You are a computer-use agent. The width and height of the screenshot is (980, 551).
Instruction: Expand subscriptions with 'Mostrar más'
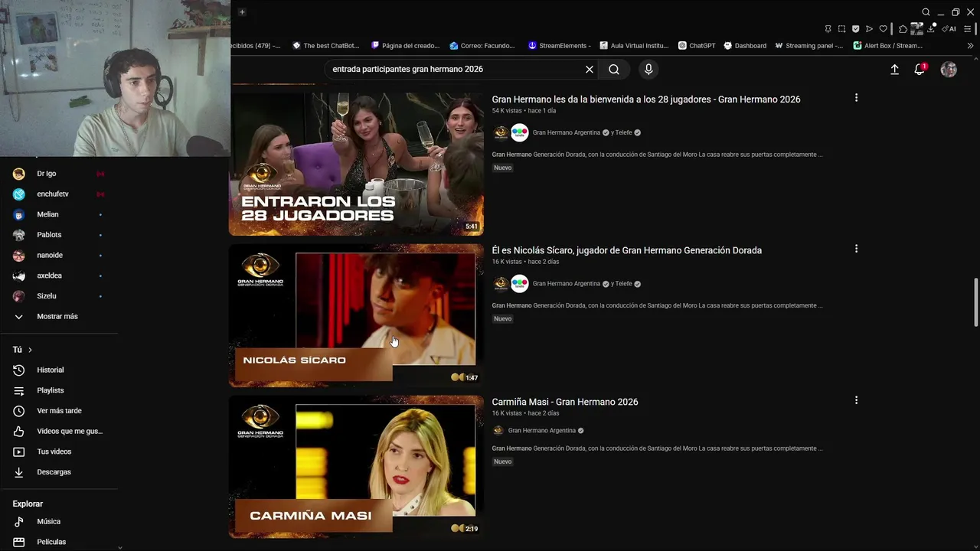pos(59,317)
